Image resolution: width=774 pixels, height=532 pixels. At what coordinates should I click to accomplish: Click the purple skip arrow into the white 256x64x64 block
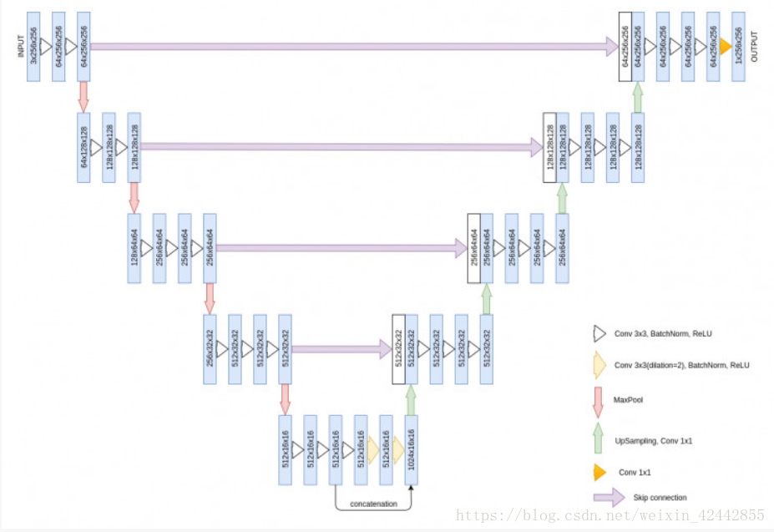pos(341,248)
